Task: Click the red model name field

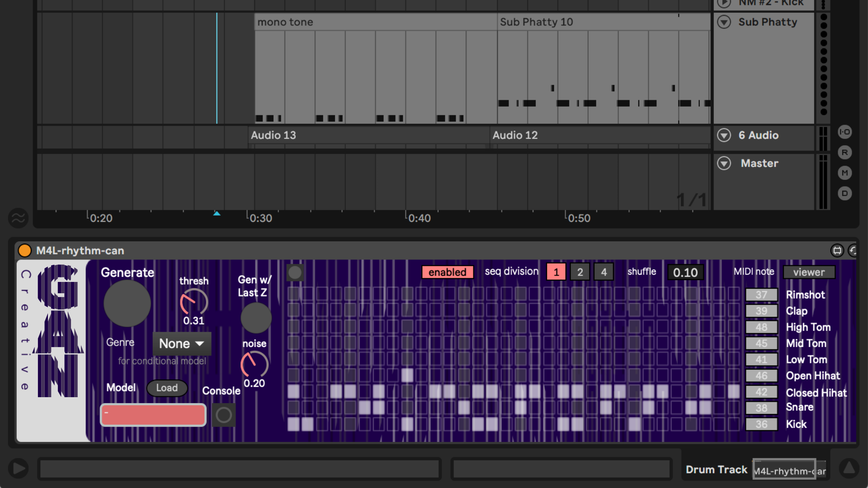Action: tap(153, 415)
